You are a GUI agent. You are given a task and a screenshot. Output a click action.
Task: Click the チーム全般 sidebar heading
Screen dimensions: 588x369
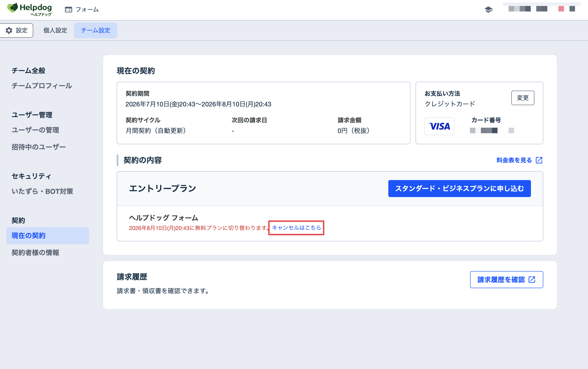click(28, 70)
